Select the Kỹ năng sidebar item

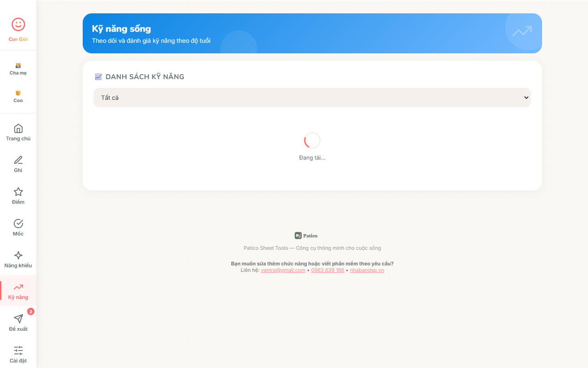[x=18, y=291]
